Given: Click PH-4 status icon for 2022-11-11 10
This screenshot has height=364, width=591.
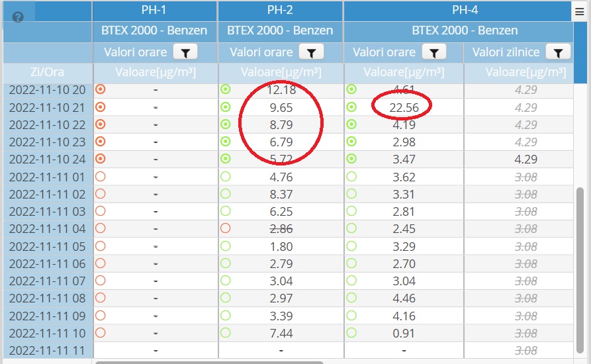Looking at the screenshot, I should 351,332.
